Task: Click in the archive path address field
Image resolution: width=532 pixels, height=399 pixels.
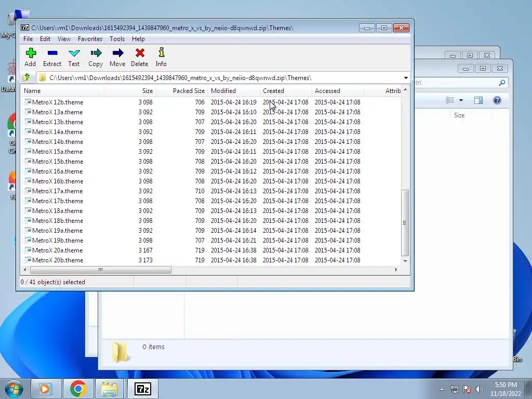Action: 220,78
